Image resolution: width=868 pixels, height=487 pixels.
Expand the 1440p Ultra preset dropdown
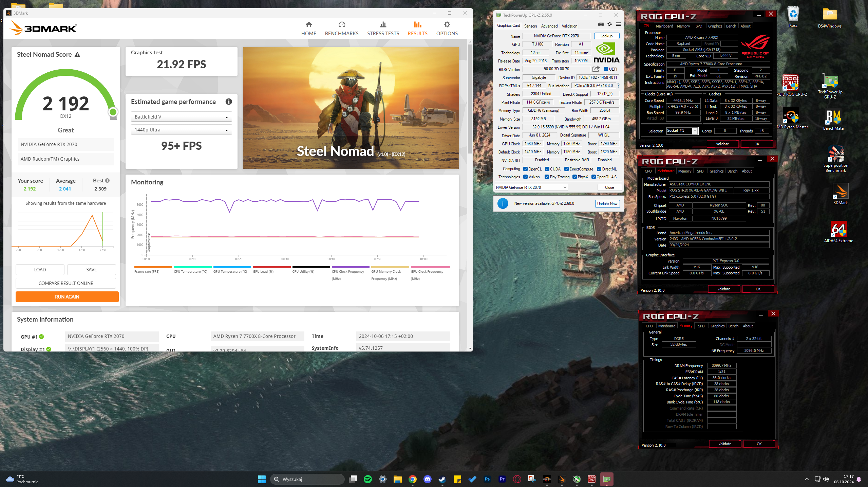[181, 130]
